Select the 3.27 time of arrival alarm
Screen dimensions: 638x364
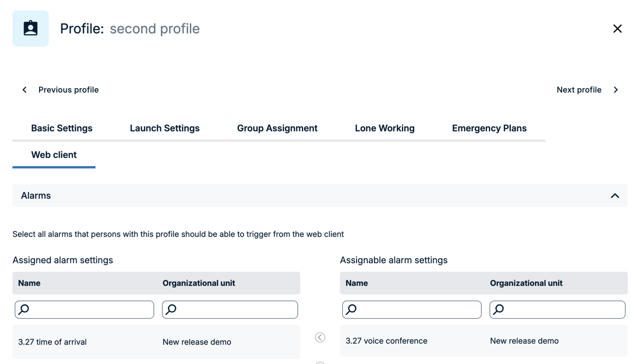coord(52,342)
